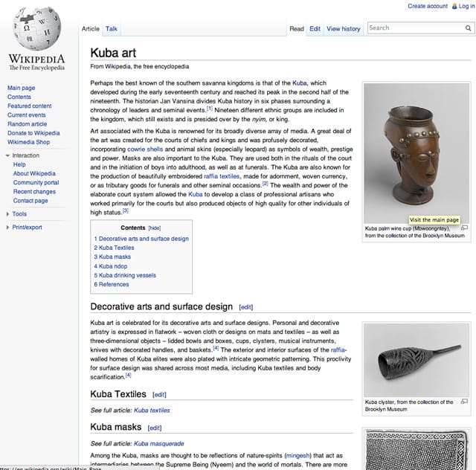The width and height of the screenshot is (476, 470).
Task: Hide the Contents table
Action: coord(155,228)
